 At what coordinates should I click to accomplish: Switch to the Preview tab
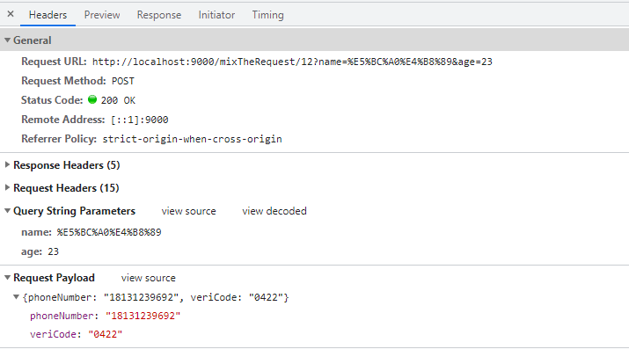[x=102, y=15]
